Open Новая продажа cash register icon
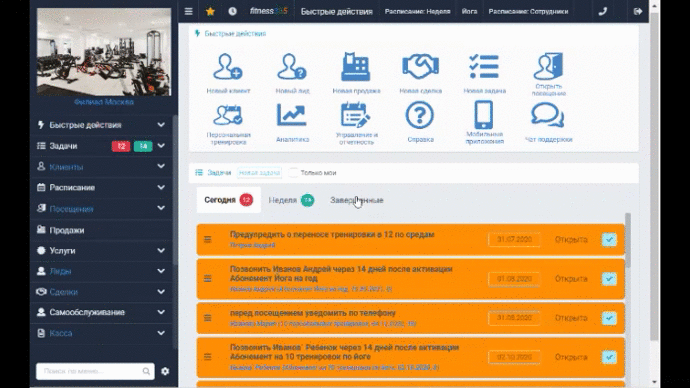The height and width of the screenshot is (388, 690). point(356,67)
